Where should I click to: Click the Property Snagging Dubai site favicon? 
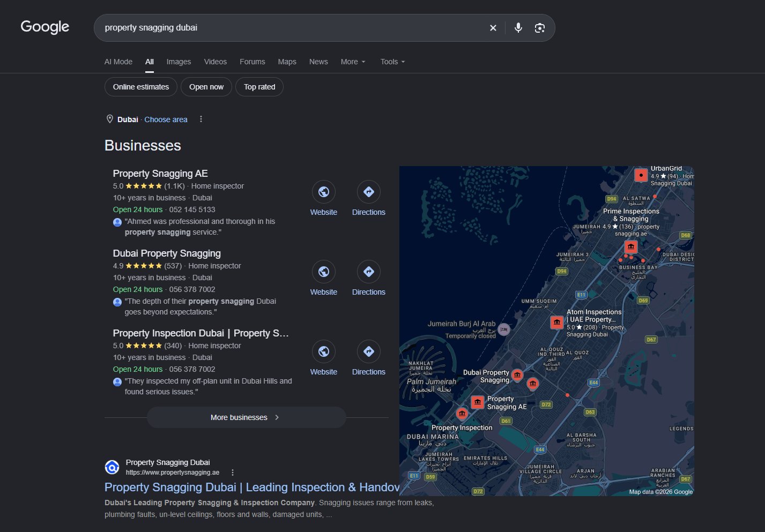pos(112,467)
